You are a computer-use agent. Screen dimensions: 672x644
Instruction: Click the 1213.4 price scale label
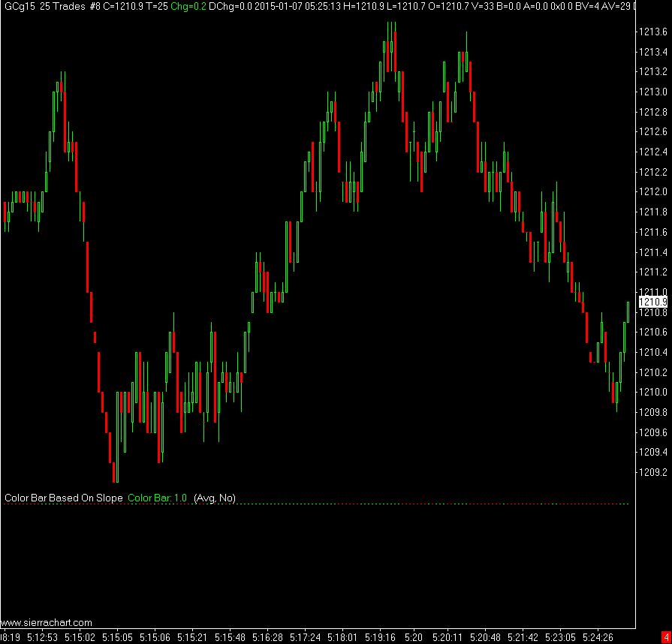click(x=653, y=52)
